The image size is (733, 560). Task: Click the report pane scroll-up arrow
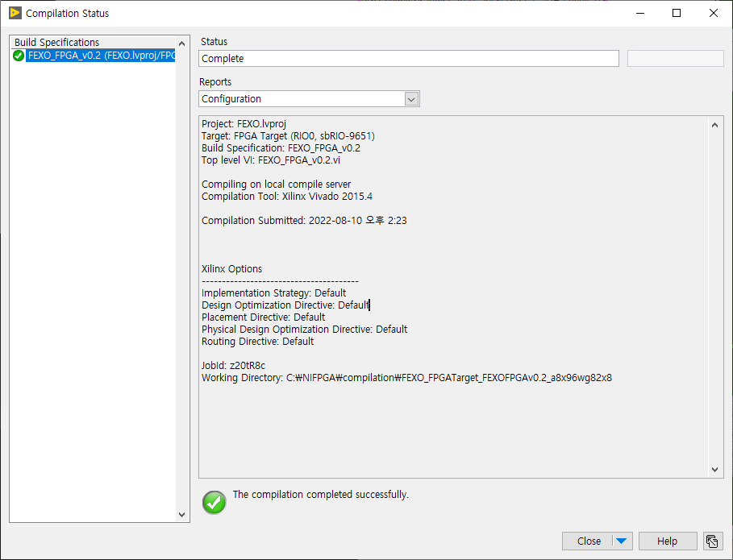click(714, 125)
